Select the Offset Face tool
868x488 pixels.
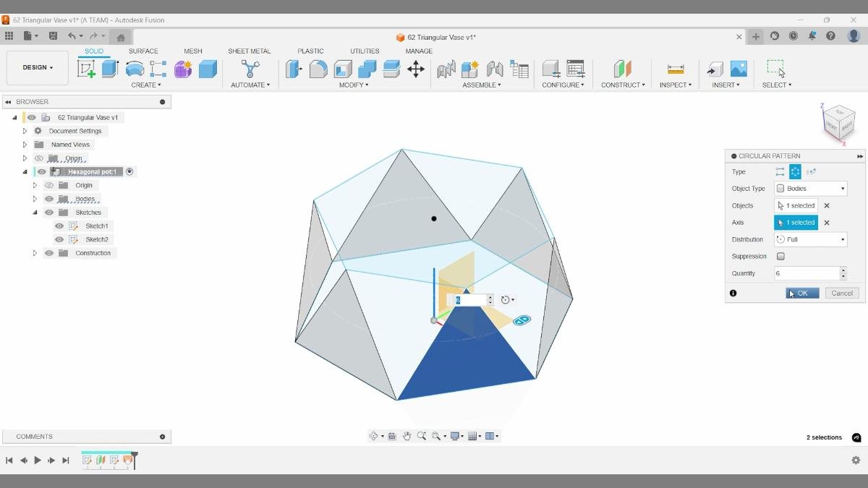tap(391, 69)
